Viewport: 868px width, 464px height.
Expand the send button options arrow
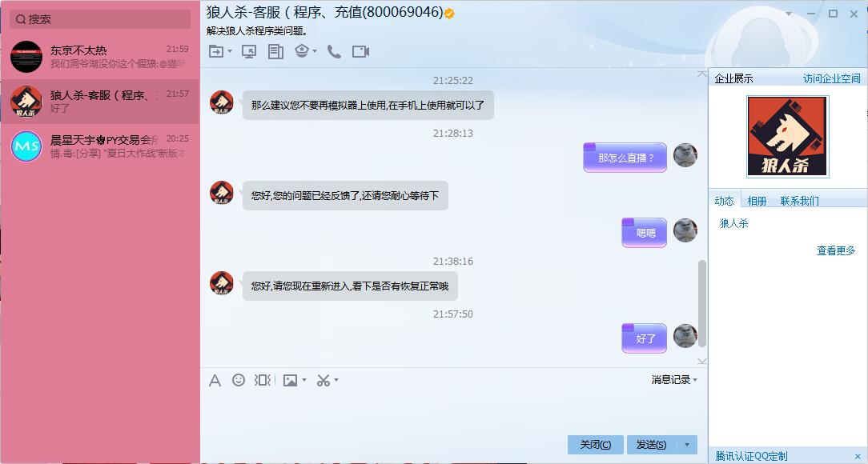pos(687,445)
